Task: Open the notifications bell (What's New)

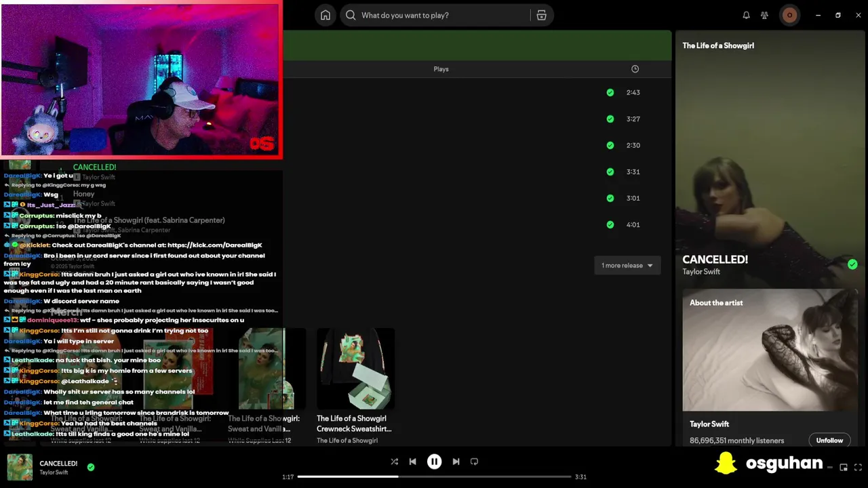Action: click(746, 15)
